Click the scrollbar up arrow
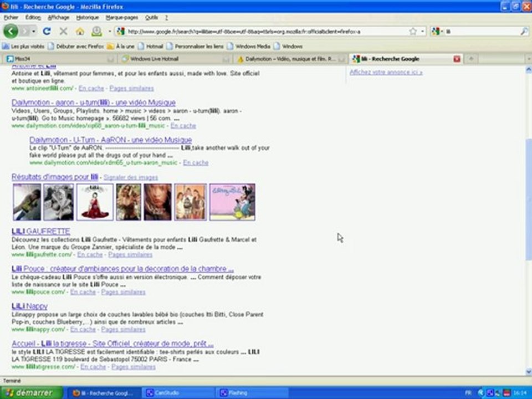The image size is (532, 399). (528, 70)
